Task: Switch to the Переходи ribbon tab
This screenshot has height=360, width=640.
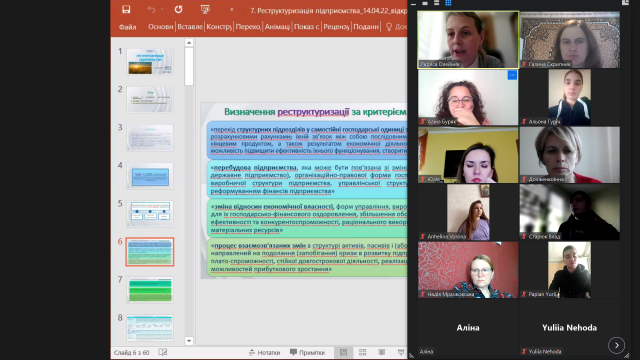Action: [x=248, y=27]
